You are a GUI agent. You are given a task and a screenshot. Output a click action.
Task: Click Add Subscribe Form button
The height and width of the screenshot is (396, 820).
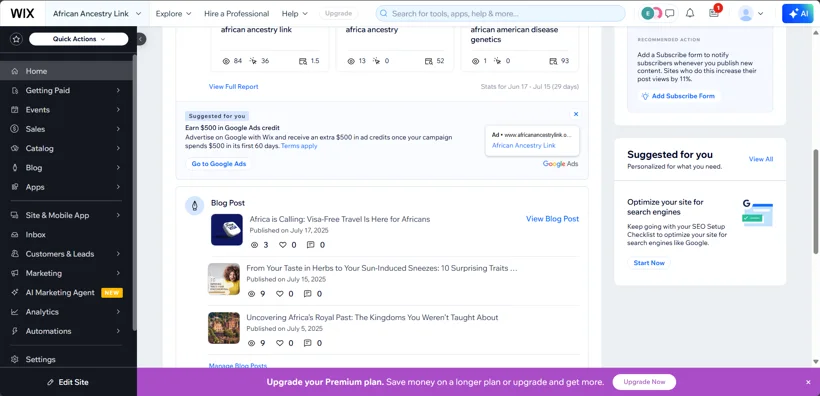click(679, 96)
